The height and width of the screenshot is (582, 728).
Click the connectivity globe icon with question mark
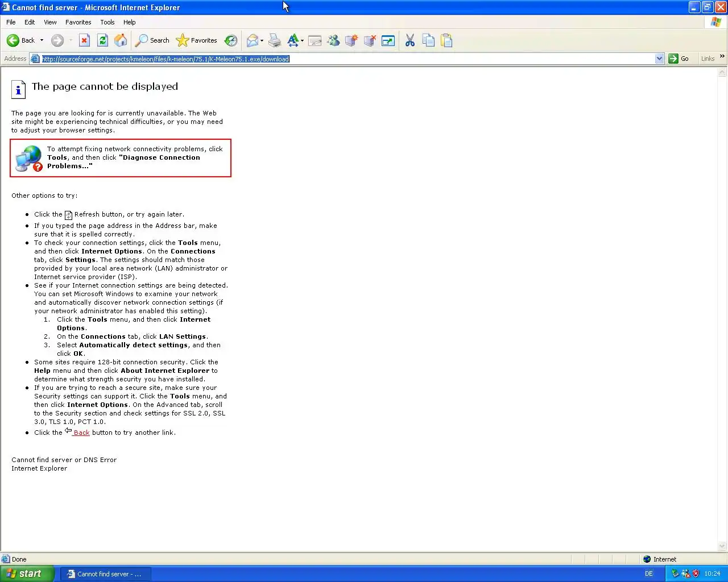coord(29,159)
